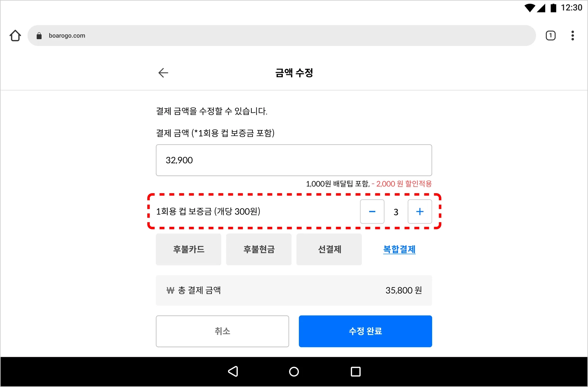Image resolution: width=588 pixels, height=387 pixels.
Task: Tap the cup deposit quantity number 3
Action: tap(396, 212)
